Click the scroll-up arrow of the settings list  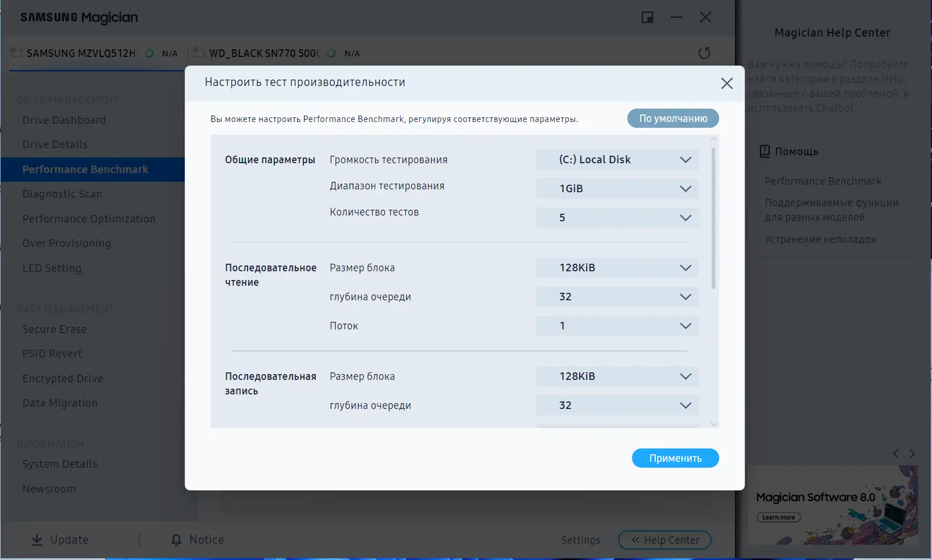(713, 139)
